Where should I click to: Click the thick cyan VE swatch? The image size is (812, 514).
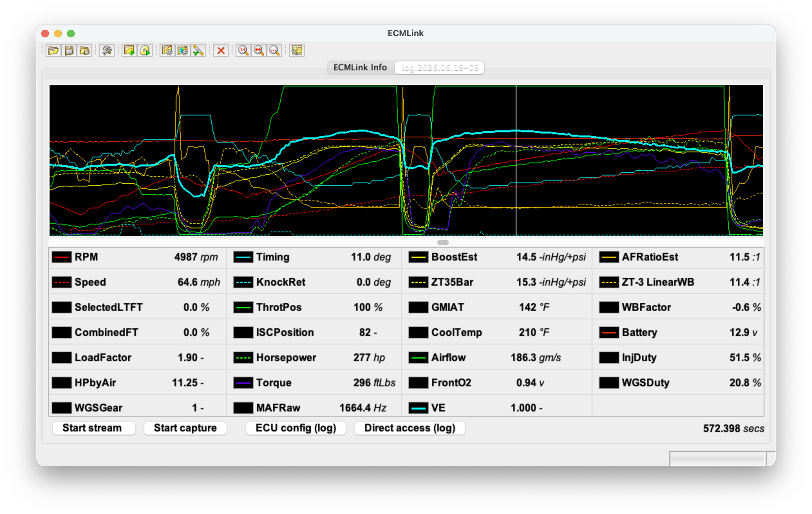(418, 408)
